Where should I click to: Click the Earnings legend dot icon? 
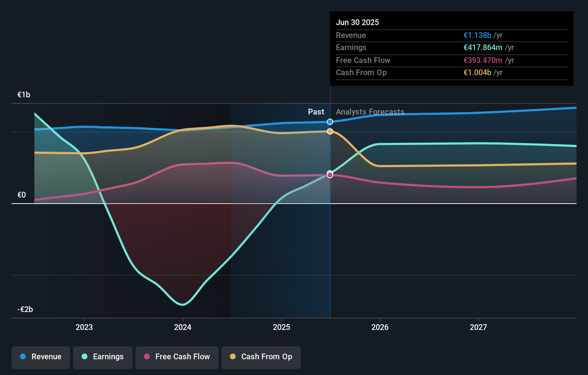click(x=84, y=357)
